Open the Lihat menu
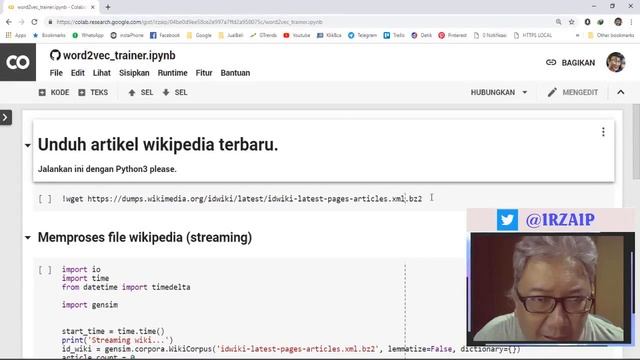 click(102, 73)
